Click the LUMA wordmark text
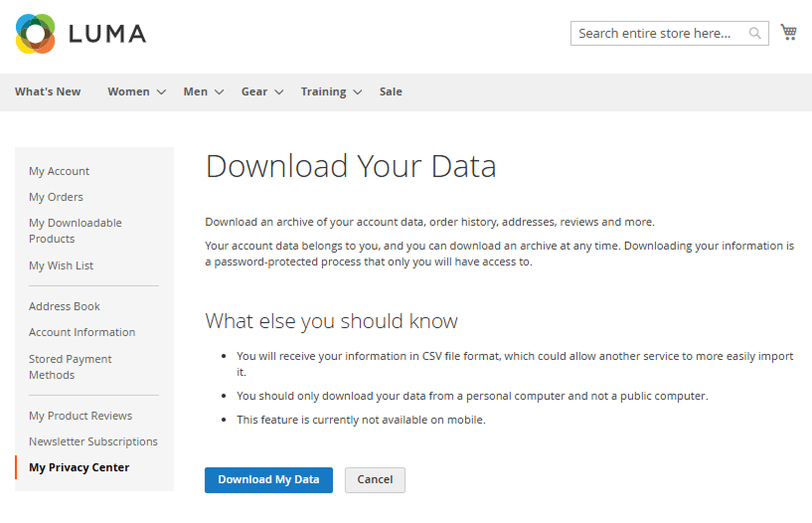 click(x=107, y=34)
